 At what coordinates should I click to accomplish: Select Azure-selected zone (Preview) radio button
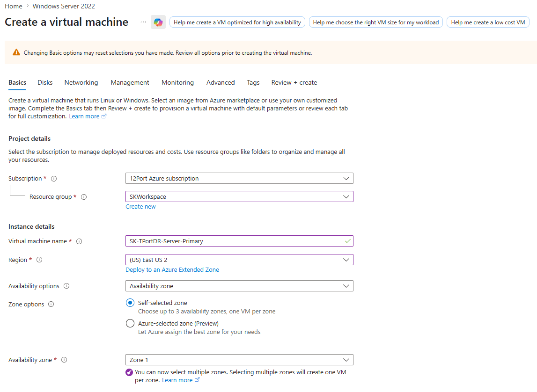click(130, 323)
